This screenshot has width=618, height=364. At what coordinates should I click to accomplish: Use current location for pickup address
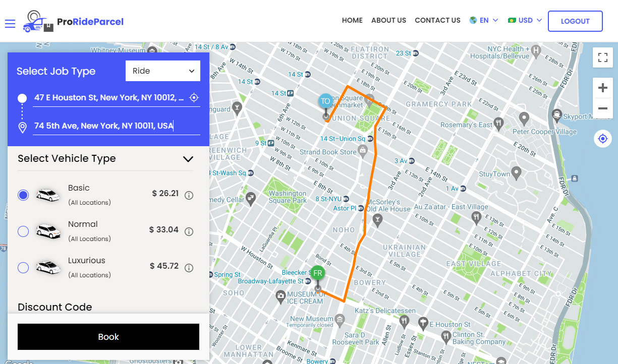pyautogui.click(x=194, y=98)
